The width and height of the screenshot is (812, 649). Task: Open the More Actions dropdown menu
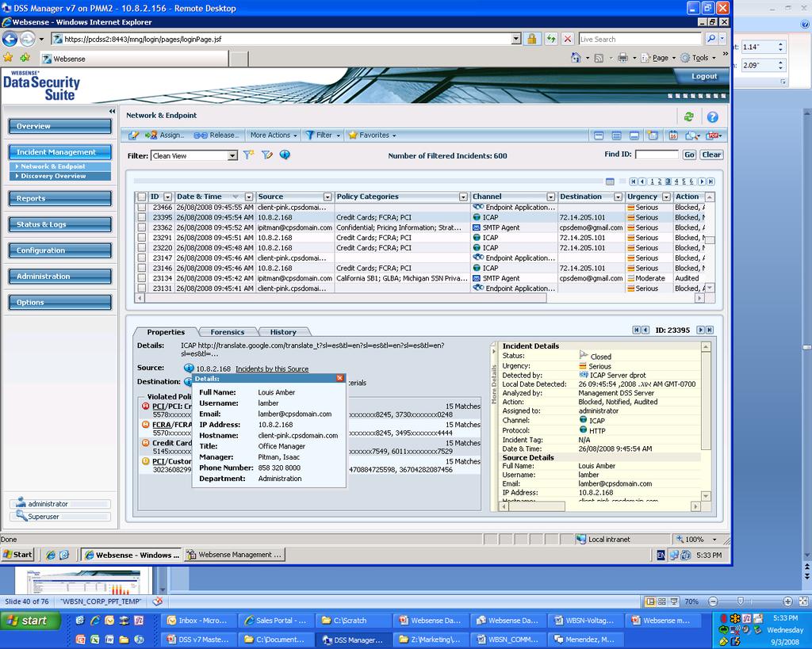274,135
